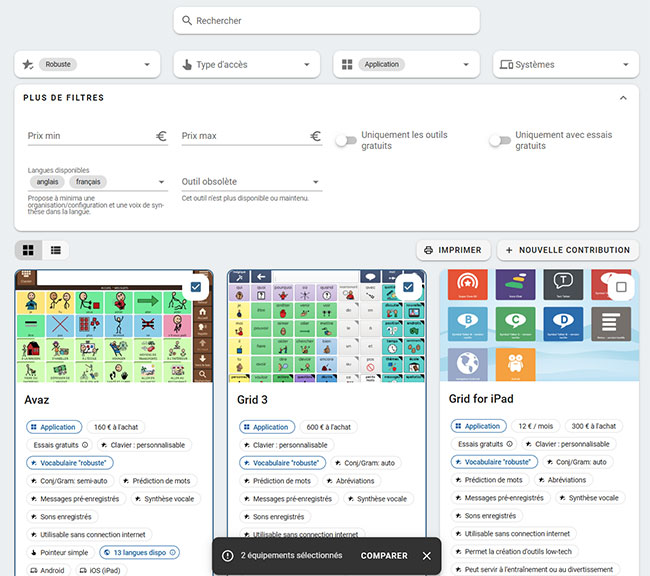Click the search magnifier icon
650x576 pixels.
point(186,20)
